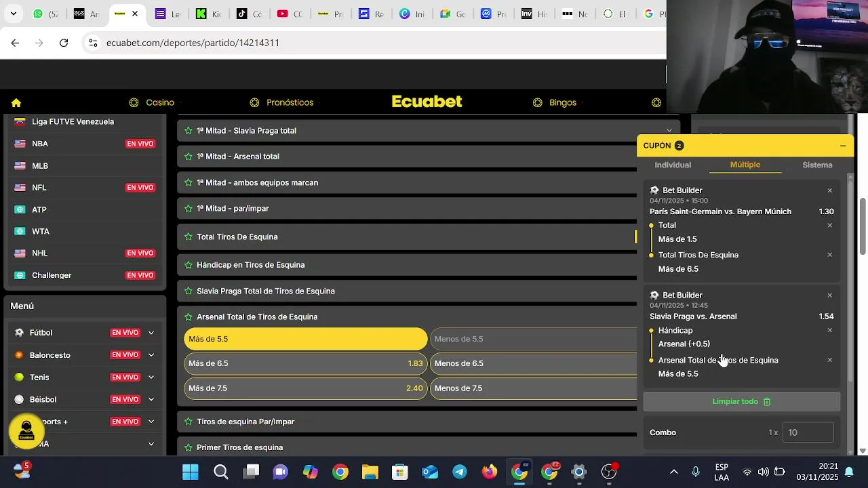
Task: Star the Hándicap en Tiros de Esquina market
Action: [189, 265]
